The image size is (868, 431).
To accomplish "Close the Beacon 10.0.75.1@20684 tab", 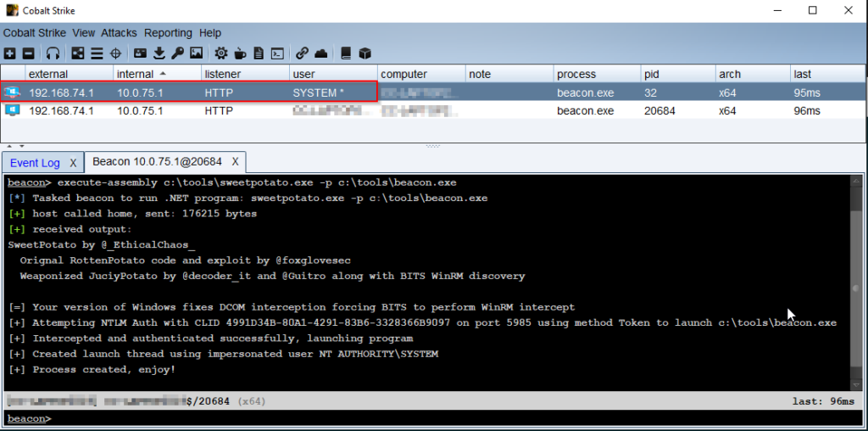I will click(x=236, y=162).
